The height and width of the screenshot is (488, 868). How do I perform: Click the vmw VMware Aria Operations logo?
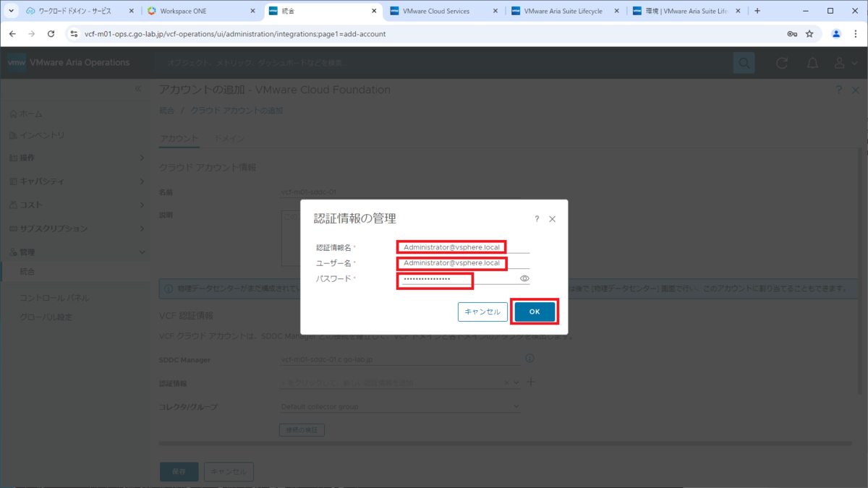[69, 63]
